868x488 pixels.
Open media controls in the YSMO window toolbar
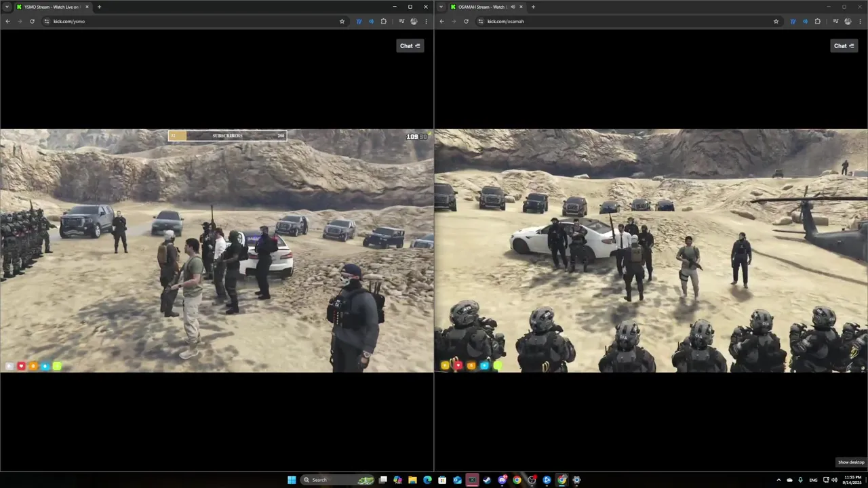click(401, 21)
